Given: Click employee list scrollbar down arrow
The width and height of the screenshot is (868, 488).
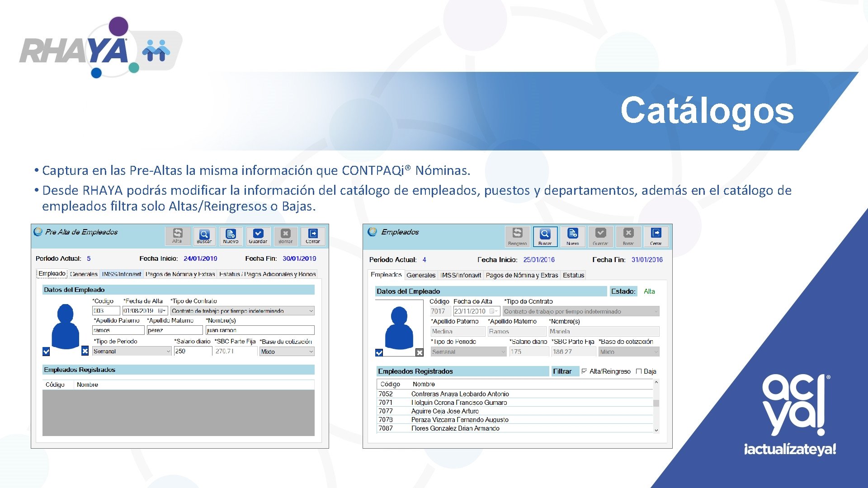Looking at the screenshot, I should click(656, 430).
